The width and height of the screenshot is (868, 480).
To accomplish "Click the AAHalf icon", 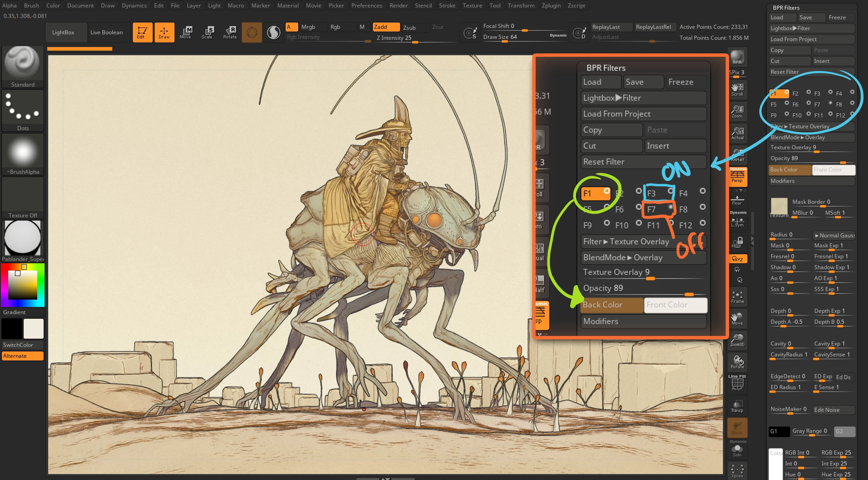I will pyautogui.click(x=737, y=155).
